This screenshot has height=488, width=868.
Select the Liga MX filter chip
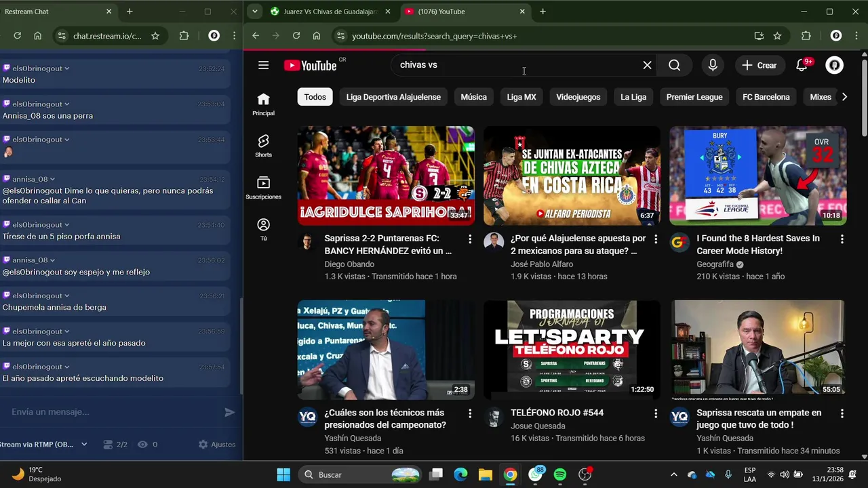pyautogui.click(x=521, y=97)
